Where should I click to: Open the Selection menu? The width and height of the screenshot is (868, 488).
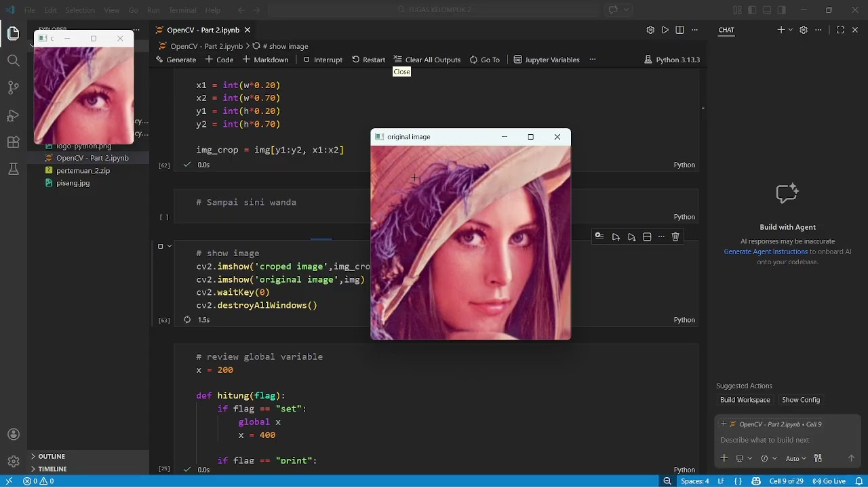[x=80, y=10]
